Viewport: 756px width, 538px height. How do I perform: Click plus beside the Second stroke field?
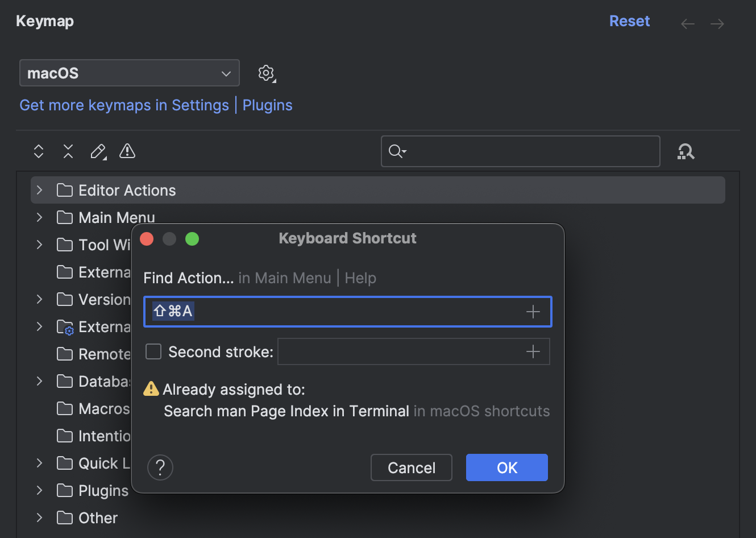click(533, 351)
